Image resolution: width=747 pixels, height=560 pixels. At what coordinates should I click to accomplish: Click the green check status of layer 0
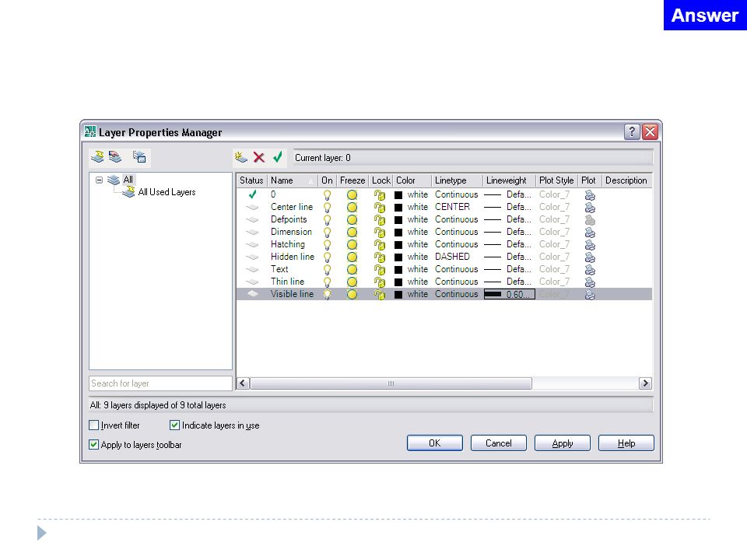(252, 194)
